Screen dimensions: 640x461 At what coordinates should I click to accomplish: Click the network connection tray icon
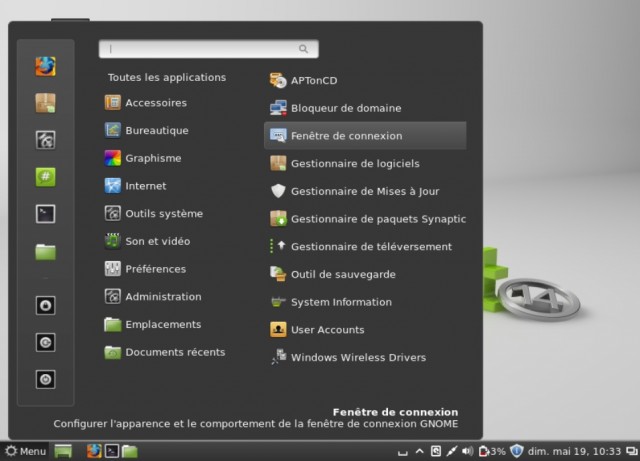[x=451, y=451]
